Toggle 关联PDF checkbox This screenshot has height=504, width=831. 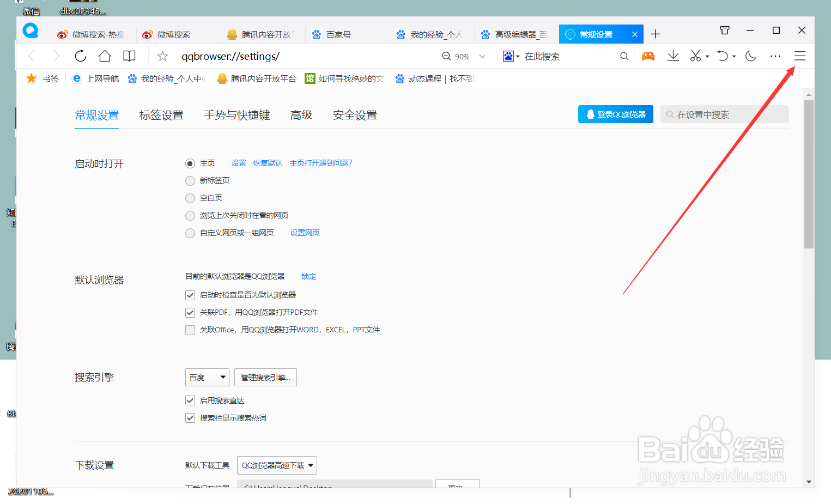[190, 313]
